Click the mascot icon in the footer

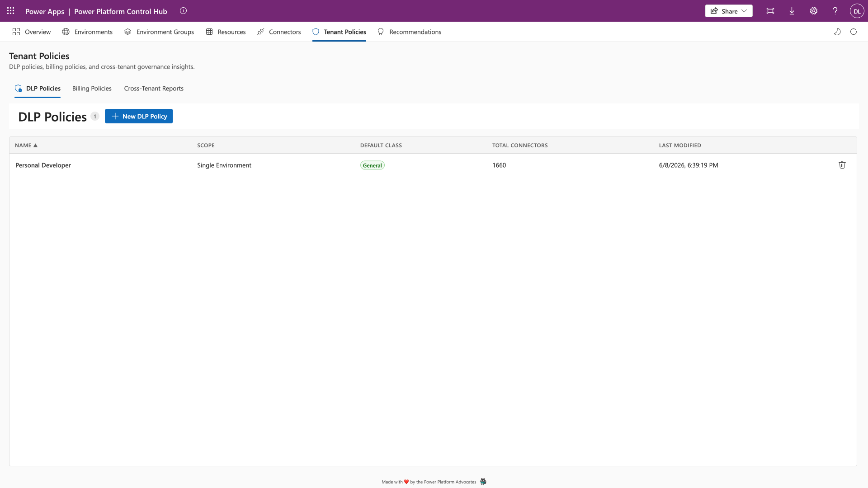483,482
